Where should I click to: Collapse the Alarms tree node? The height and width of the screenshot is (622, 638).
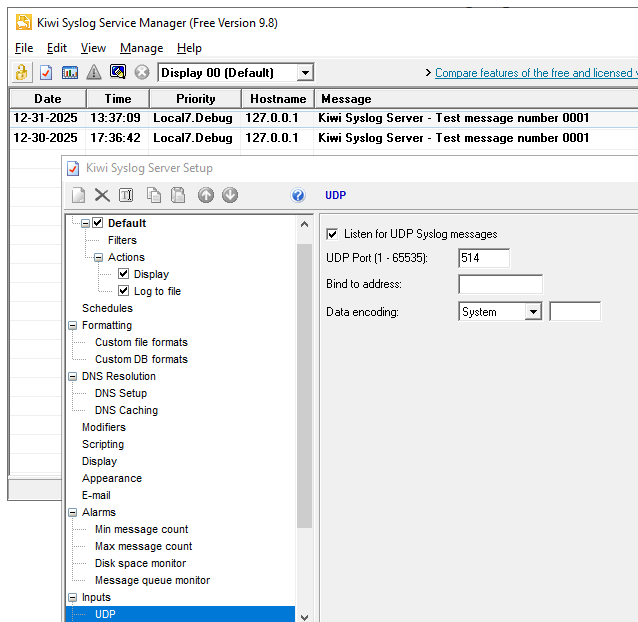coord(72,512)
